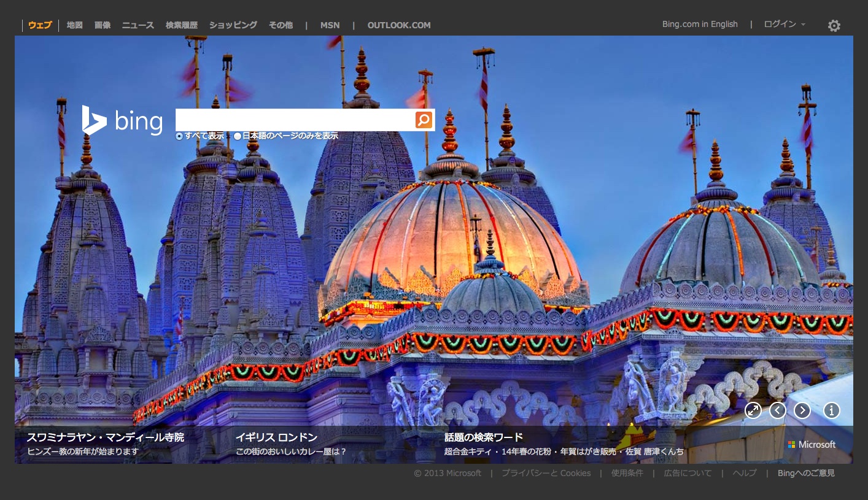Viewport: 868px width, 500px height.
Task: Open settings via the gear icon
Action: 834,26
